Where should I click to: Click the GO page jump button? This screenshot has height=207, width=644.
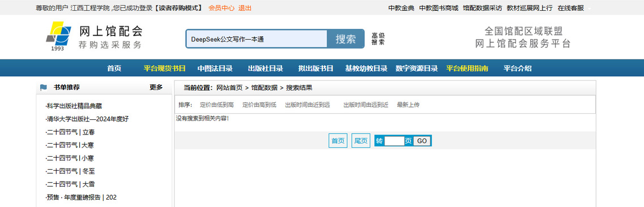point(422,141)
